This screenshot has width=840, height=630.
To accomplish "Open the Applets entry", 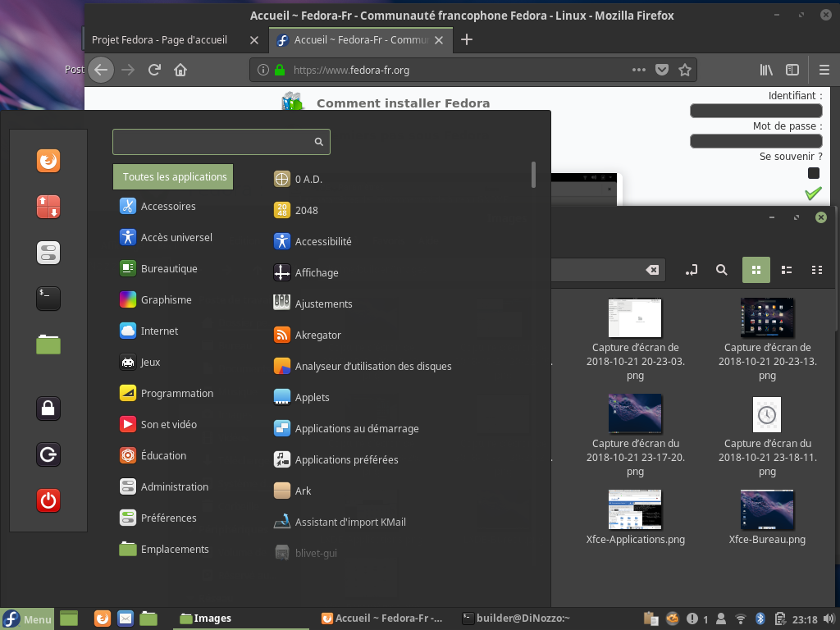I will pyautogui.click(x=301, y=397).
